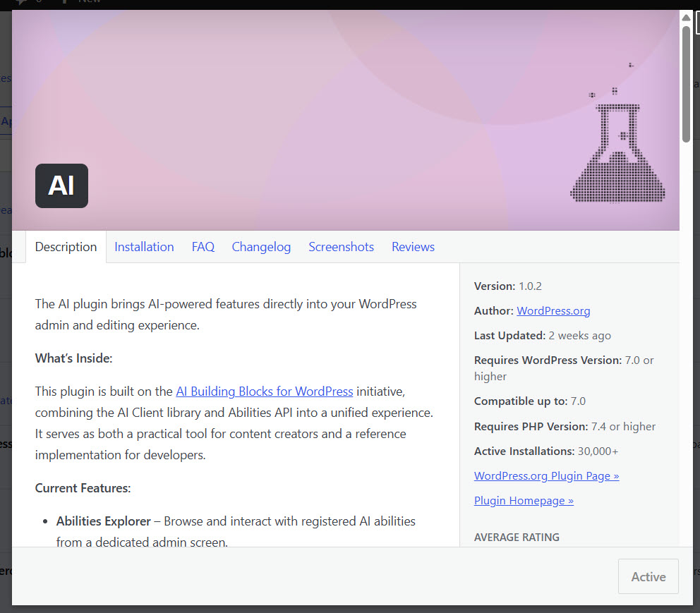The image size is (700, 613).
Task: View the Changelog tab
Action: coord(261,247)
